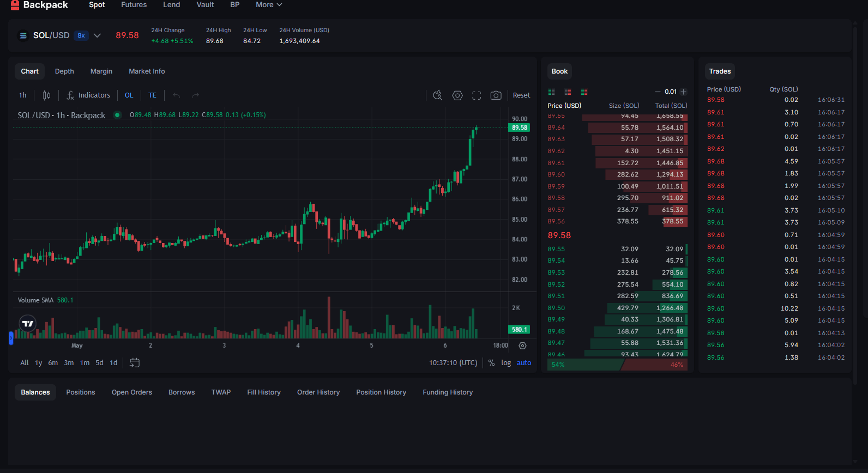Click the blue chart scroll handle
Screen dimensions: 868x473
11,338
